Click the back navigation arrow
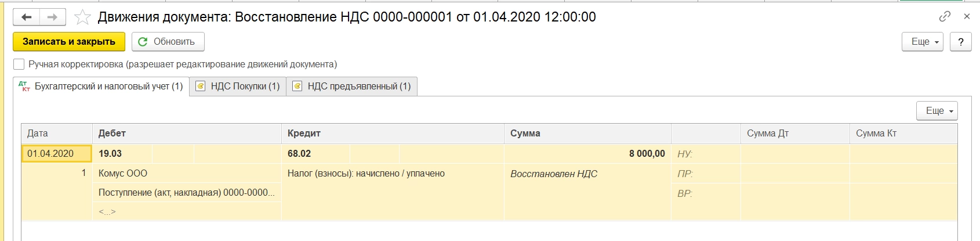 pyautogui.click(x=27, y=17)
